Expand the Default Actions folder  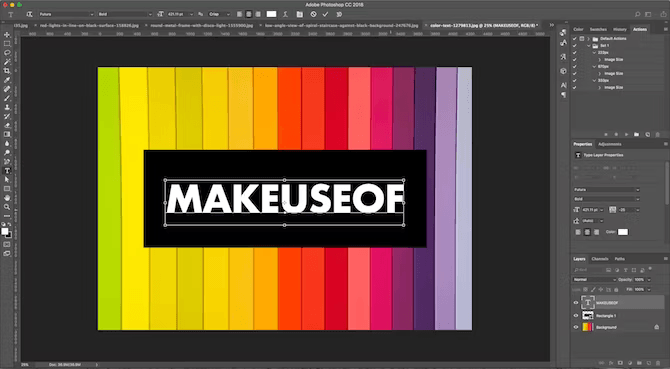pos(588,38)
